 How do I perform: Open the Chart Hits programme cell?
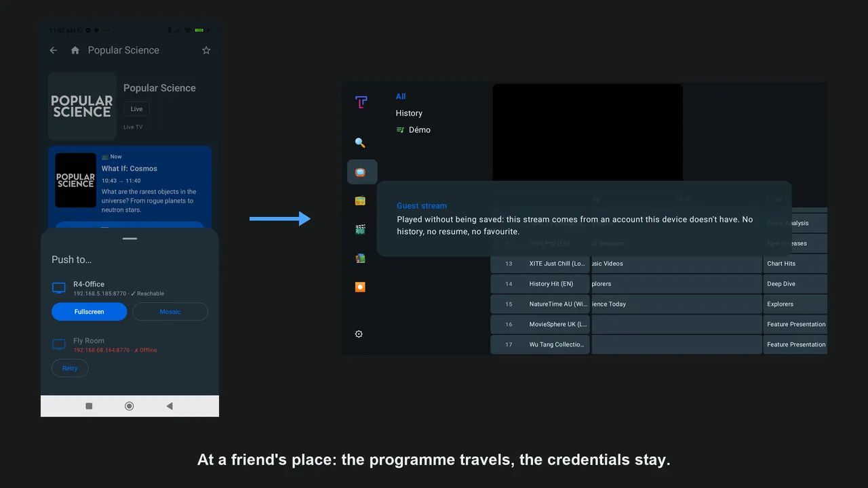pos(795,264)
